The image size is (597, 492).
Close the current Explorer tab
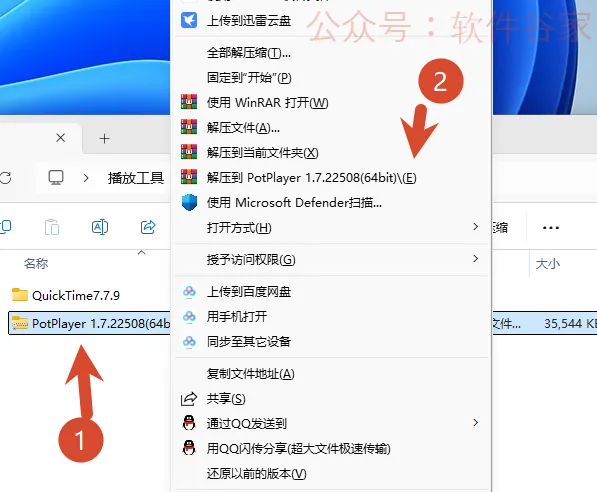(61, 138)
